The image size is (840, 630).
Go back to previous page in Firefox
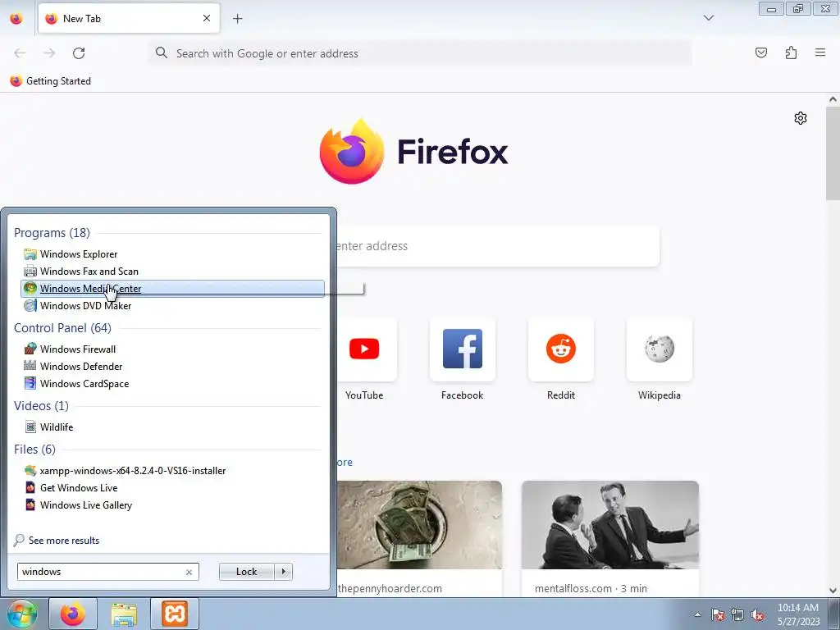coord(20,53)
